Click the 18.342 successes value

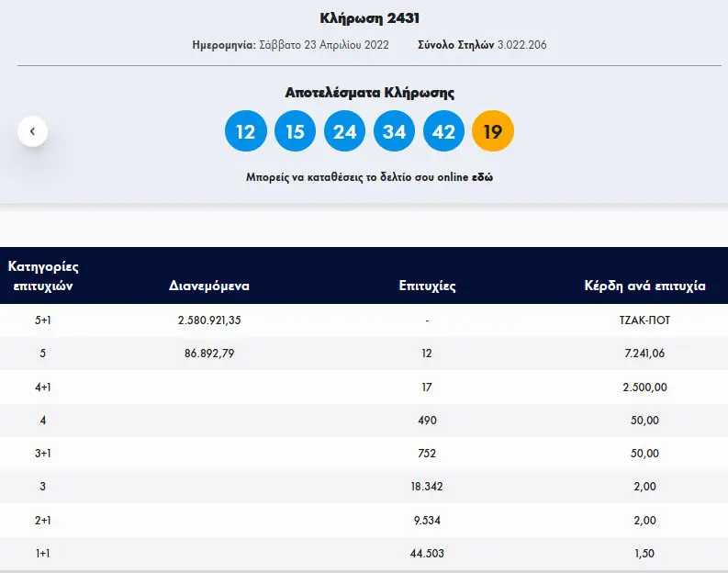[x=427, y=487]
